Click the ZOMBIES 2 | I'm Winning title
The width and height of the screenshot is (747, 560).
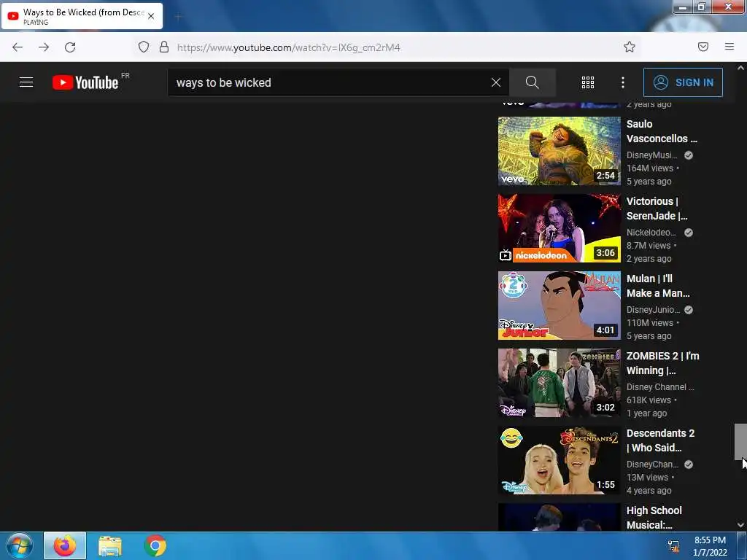(662, 363)
